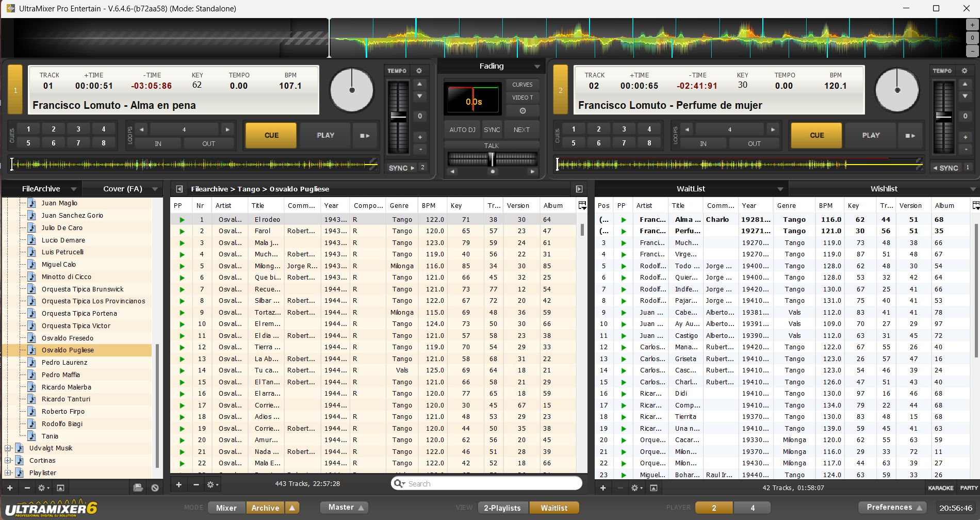Viewport: 980px width, 520px height.
Task: Toggle PARTY mode
Action: pyautogui.click(x=968, y=488)
